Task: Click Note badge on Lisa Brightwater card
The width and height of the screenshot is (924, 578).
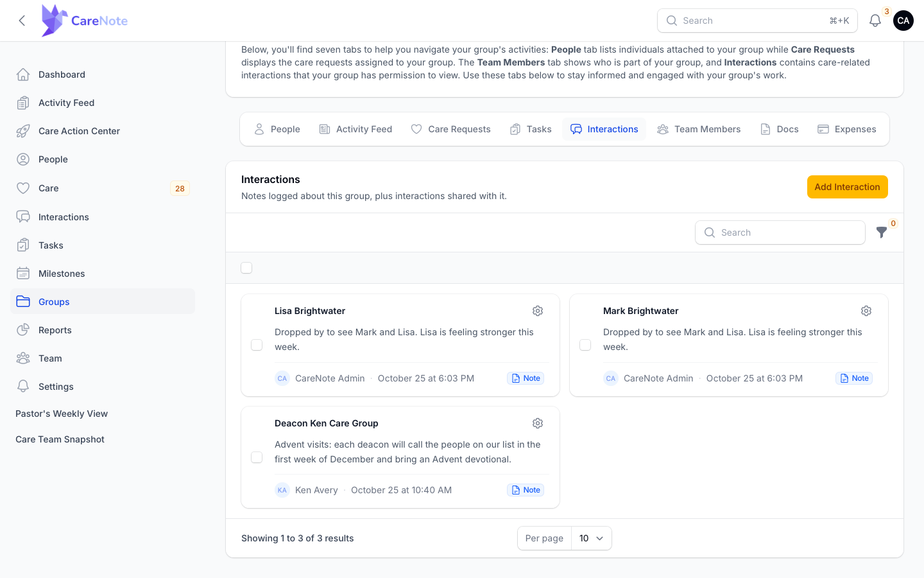Action: (526, 378)
